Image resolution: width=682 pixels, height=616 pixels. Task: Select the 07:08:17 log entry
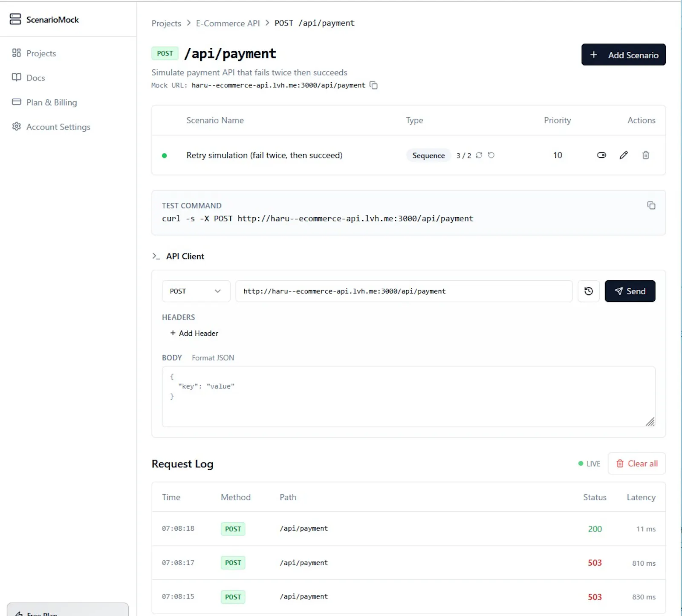click(x=408, y=563)
